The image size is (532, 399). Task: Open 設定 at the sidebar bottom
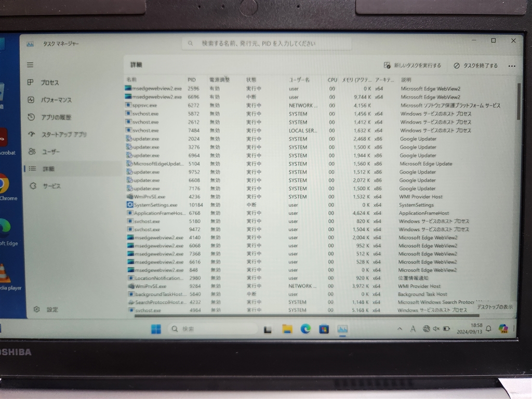coord(46,309)
